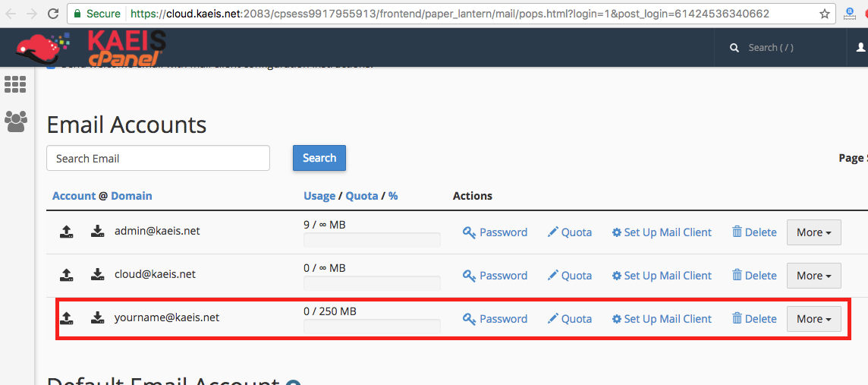This screenshot has width=868, height=385.
Task: Click the user profile icon in header
Action: point(860,47)
